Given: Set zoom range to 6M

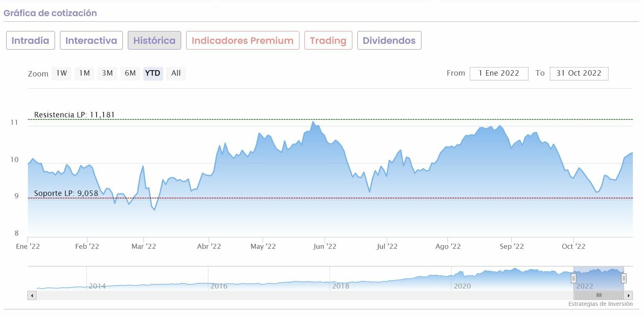Looking at the screenshot, I should click(x=130, y=73).
